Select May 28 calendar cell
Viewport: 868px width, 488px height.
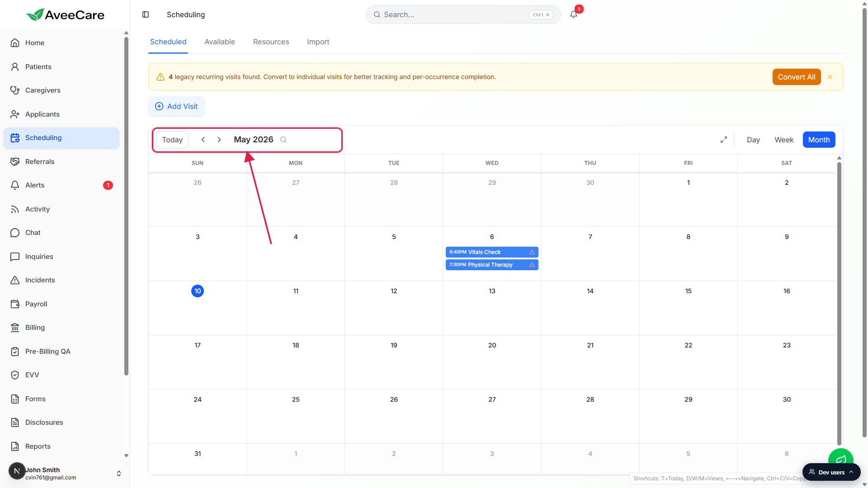(590, 416)
